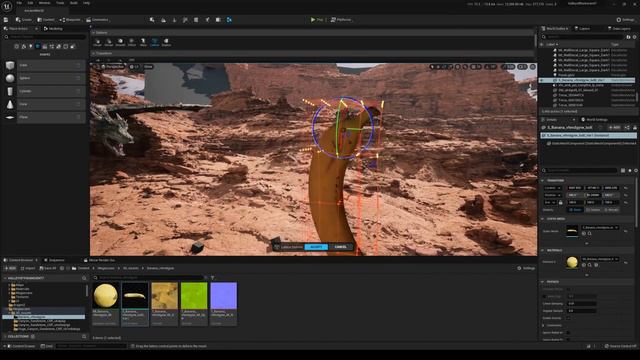Click the blueprint/script icon next to Add
This screenshot has width=640, height=360.
627,128
